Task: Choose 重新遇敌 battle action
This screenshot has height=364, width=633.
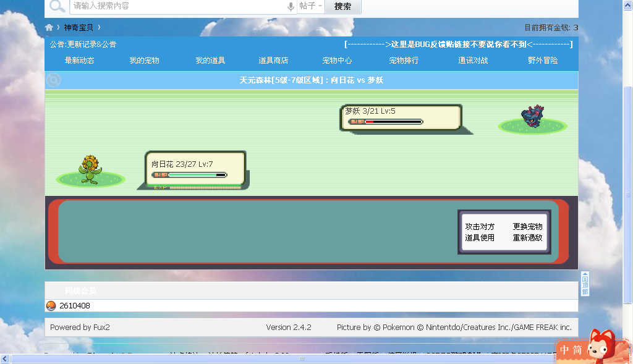Action: (x=528, y=238)
